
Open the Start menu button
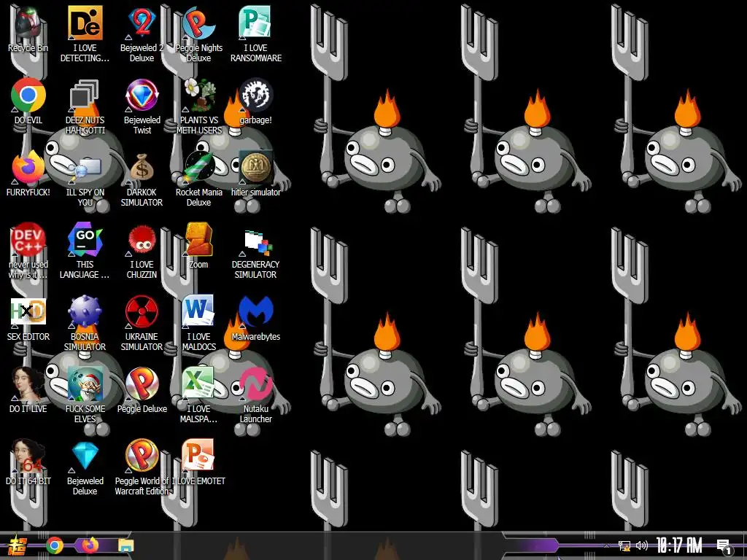18,545
